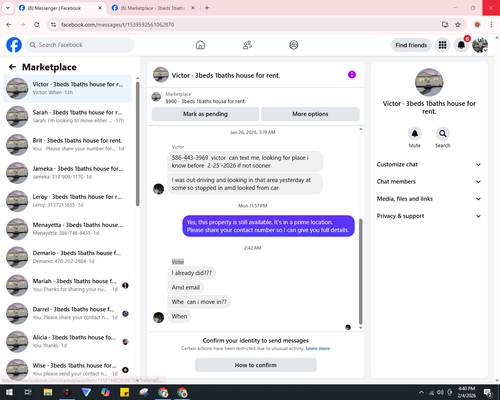Open Alicia conversation in list
Viewport: 500px width, 400px height.
67,341
